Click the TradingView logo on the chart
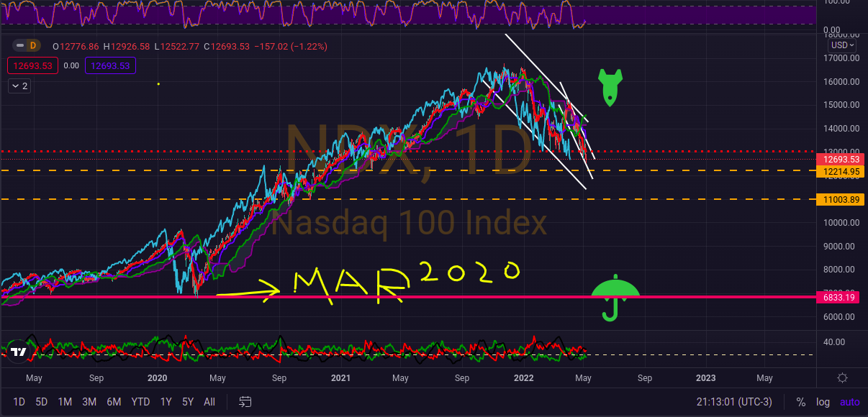868x417 pixels. coord(19,352)
